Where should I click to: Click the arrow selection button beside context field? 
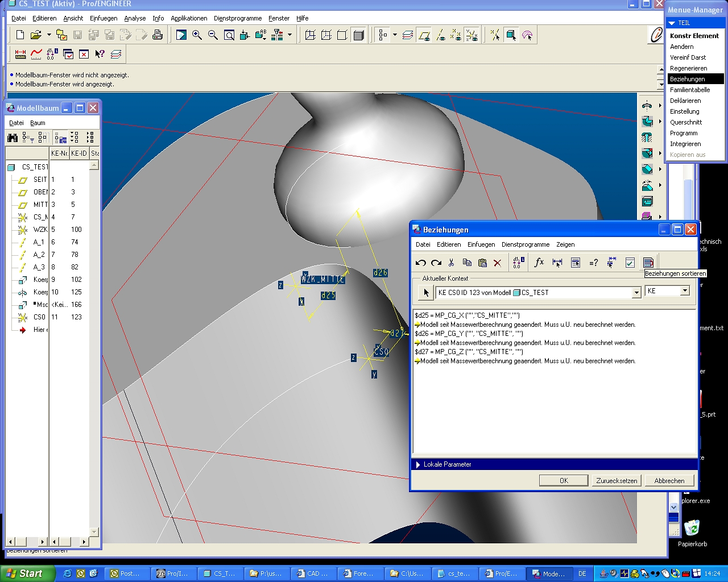click(426, 293)
